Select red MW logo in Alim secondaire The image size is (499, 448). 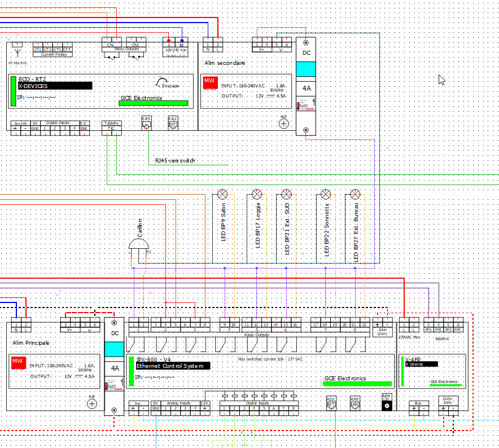click(209, 83)
